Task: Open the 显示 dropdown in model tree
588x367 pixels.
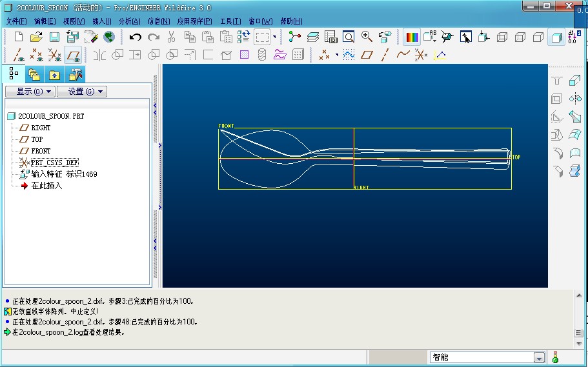Action: [30, 92]
